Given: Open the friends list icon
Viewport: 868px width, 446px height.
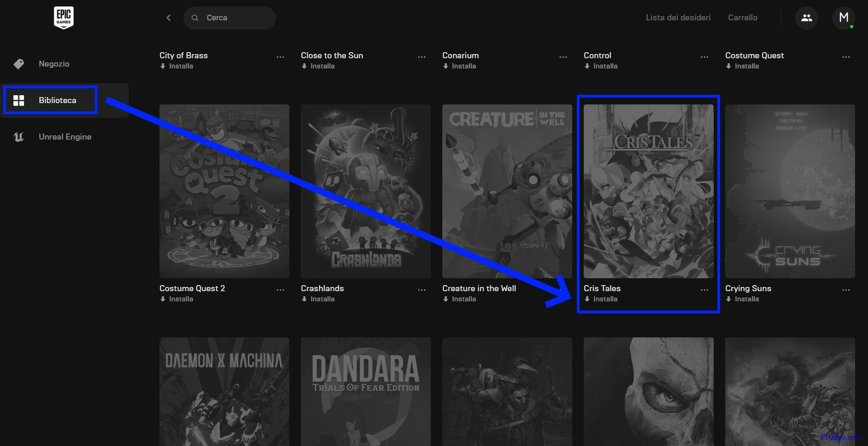Looking at the screenshot, I should [807, 18].
